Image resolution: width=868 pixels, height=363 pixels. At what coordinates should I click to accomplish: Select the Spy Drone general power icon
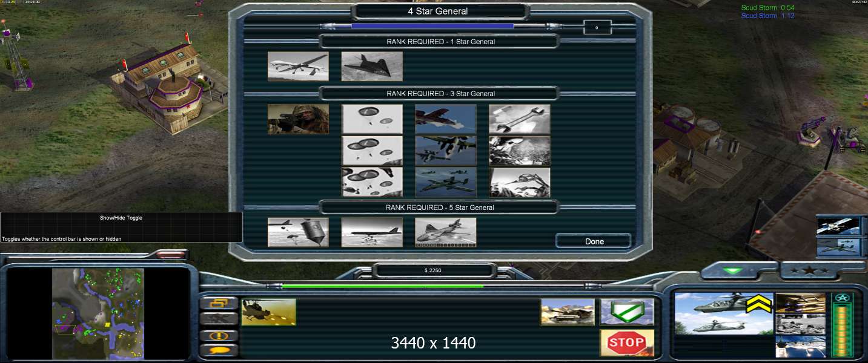[x=298, y=67]
